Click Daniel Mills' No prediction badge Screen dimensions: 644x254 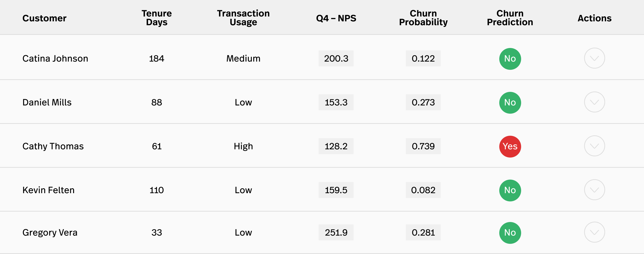tap(510, 103)
